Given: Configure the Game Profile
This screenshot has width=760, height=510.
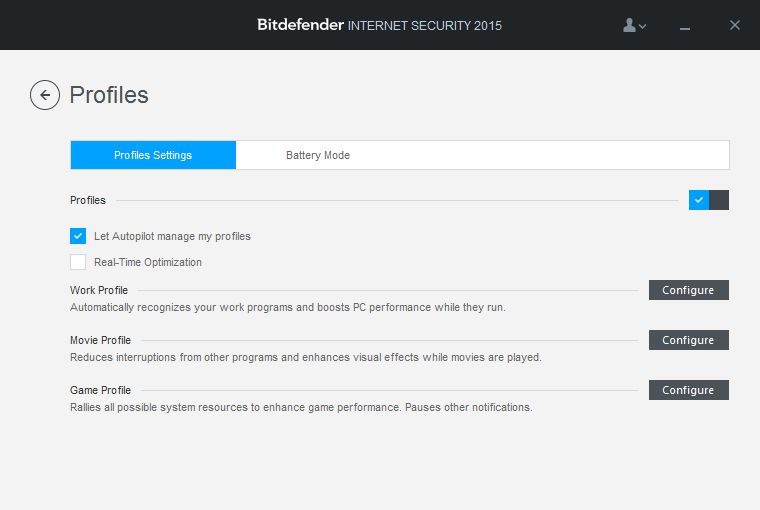Looking at the screenshot, I should (x=689, y=390).
